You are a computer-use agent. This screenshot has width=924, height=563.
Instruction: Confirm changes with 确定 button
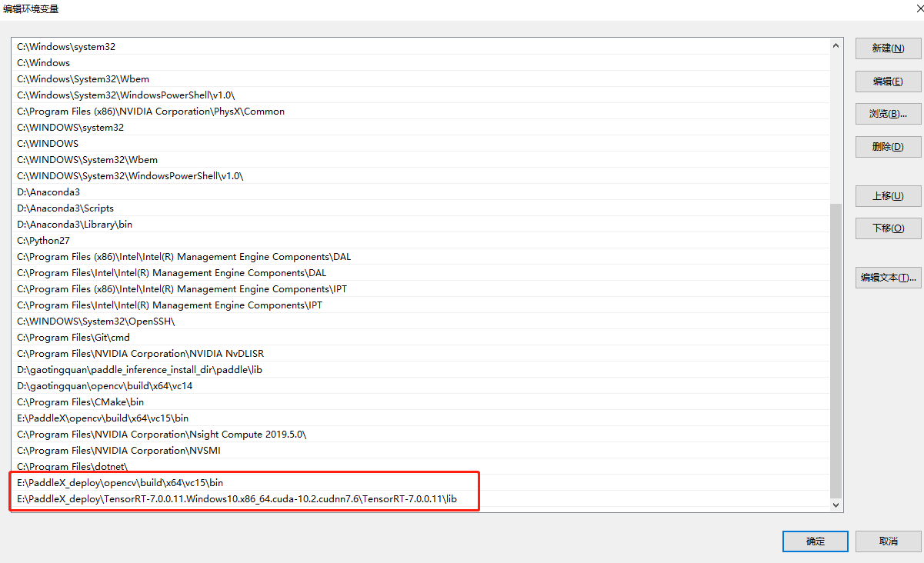click(x=815, y=541)
